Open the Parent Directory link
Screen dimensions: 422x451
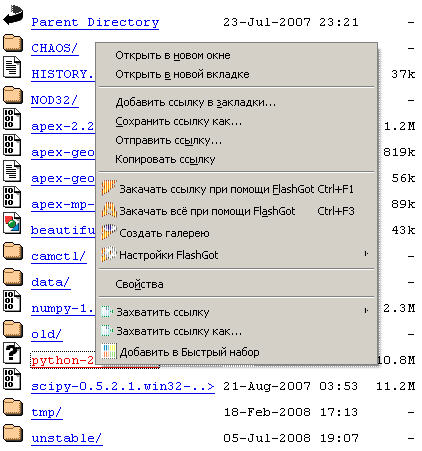pyautogui.click(x=95, y=23)
